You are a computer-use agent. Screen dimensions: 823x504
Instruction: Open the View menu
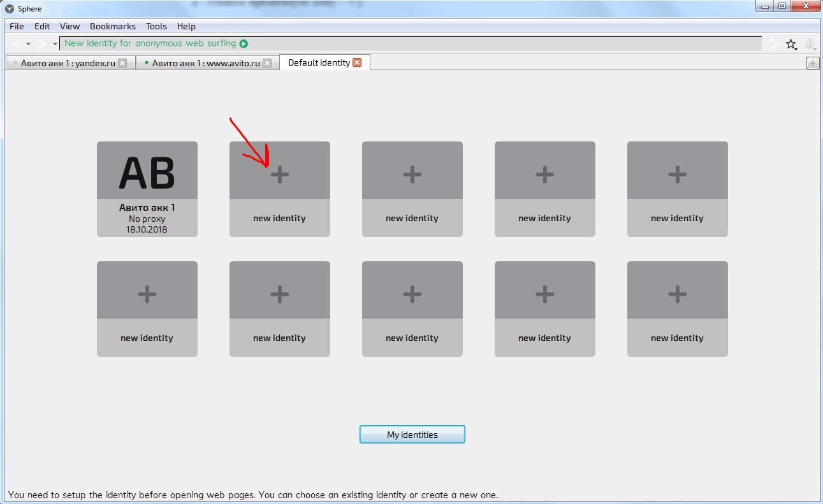click(x=69, y=26)
